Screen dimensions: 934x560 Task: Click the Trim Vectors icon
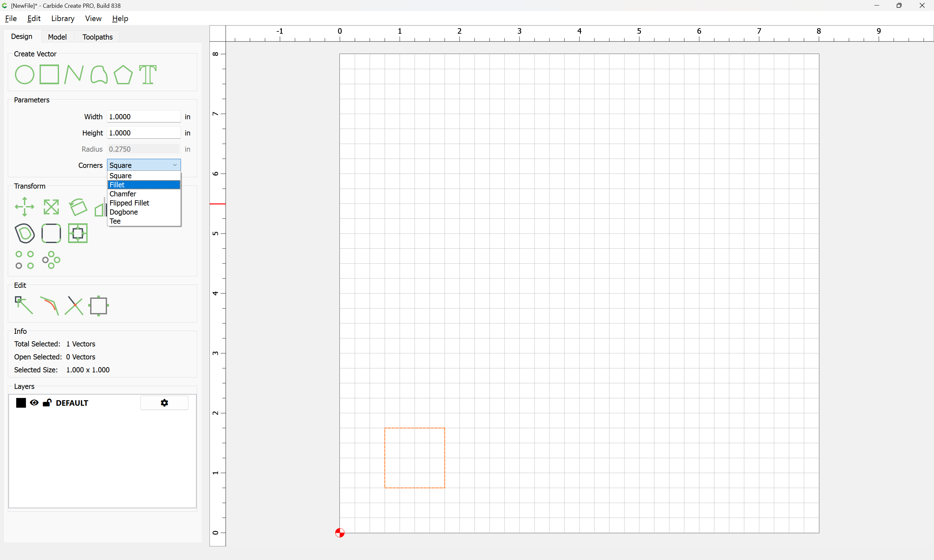[x=74, y=305]
